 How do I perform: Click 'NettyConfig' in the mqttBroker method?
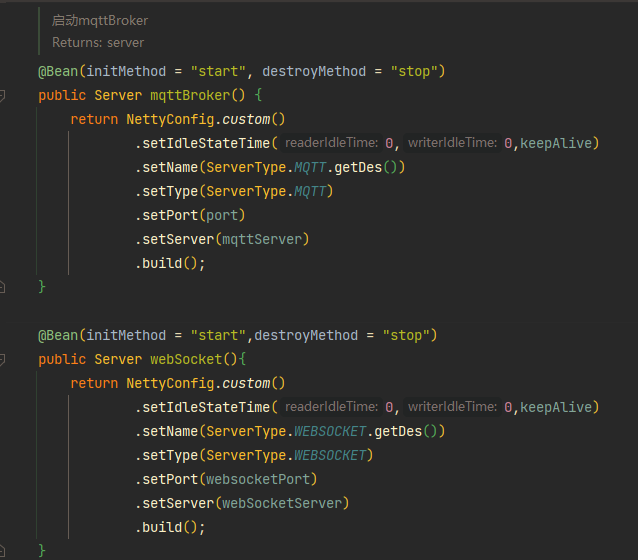170,119
